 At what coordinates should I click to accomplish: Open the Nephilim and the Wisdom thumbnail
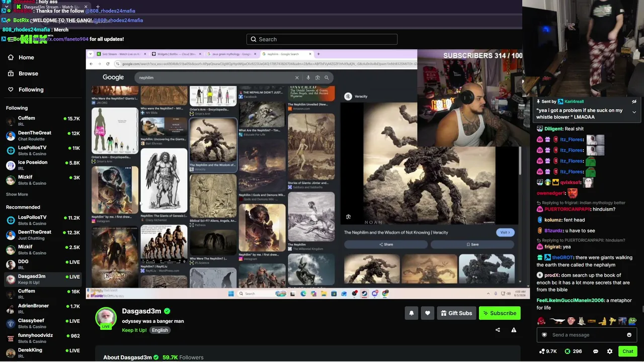213,140
